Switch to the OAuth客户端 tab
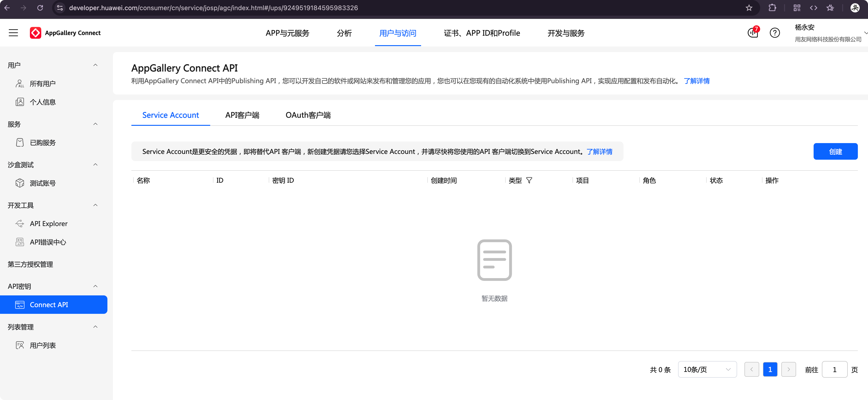 [x=308, y=115]
